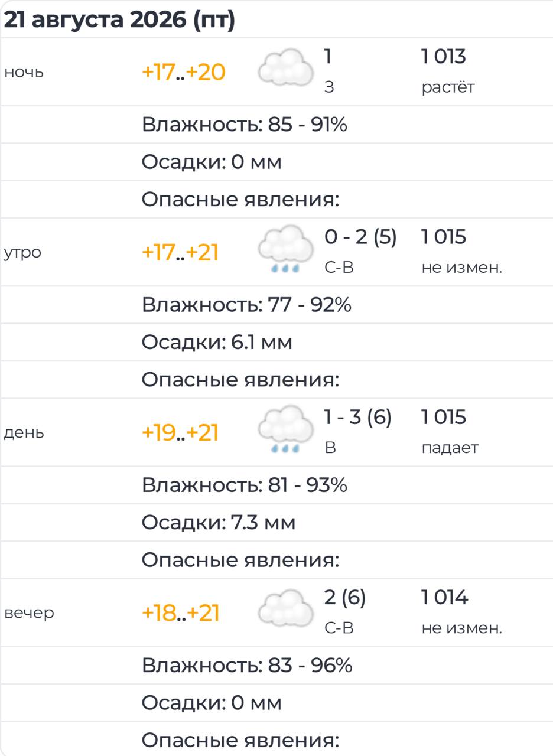This screenshot has height=756, width=553.
Task: Click the rain cloud icon for день
Action: 286,429
